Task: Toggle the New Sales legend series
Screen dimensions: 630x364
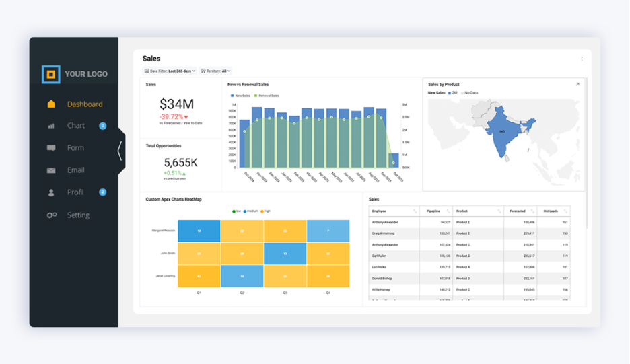Action: 240,96
